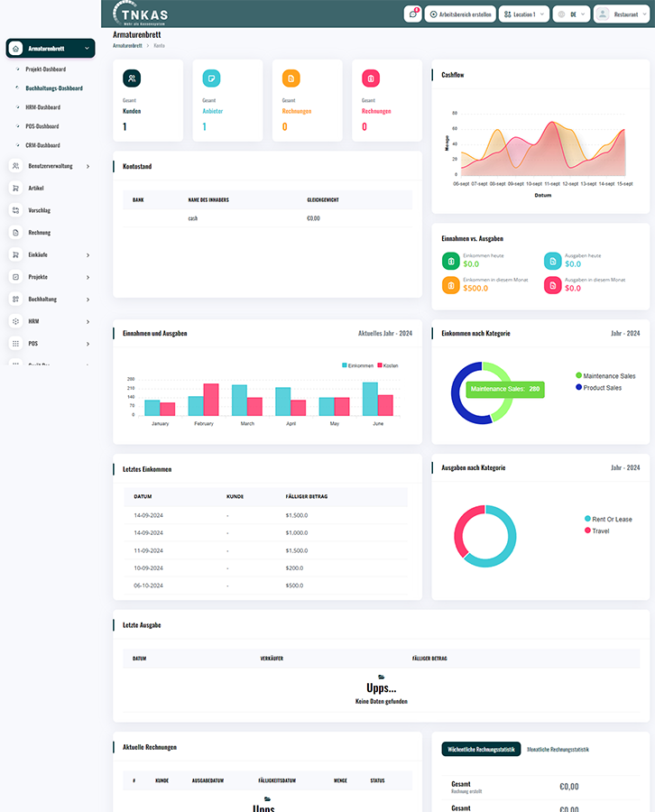Click the pink Ausgaben in diesem Monat icon

point(552,285)
